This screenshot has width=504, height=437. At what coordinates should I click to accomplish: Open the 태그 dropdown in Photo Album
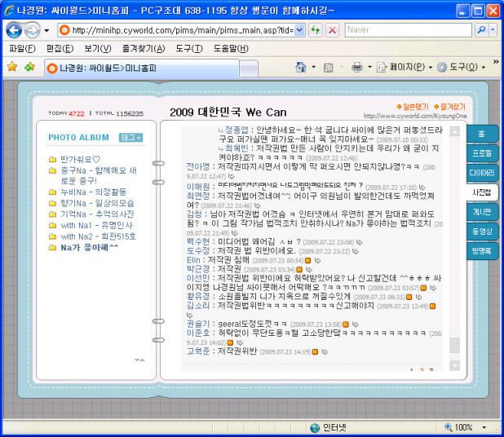(130, 138)
